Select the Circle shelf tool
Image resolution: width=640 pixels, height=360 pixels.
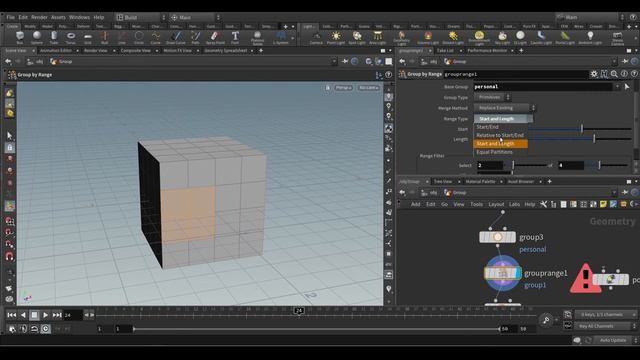(x=139, y=38)
